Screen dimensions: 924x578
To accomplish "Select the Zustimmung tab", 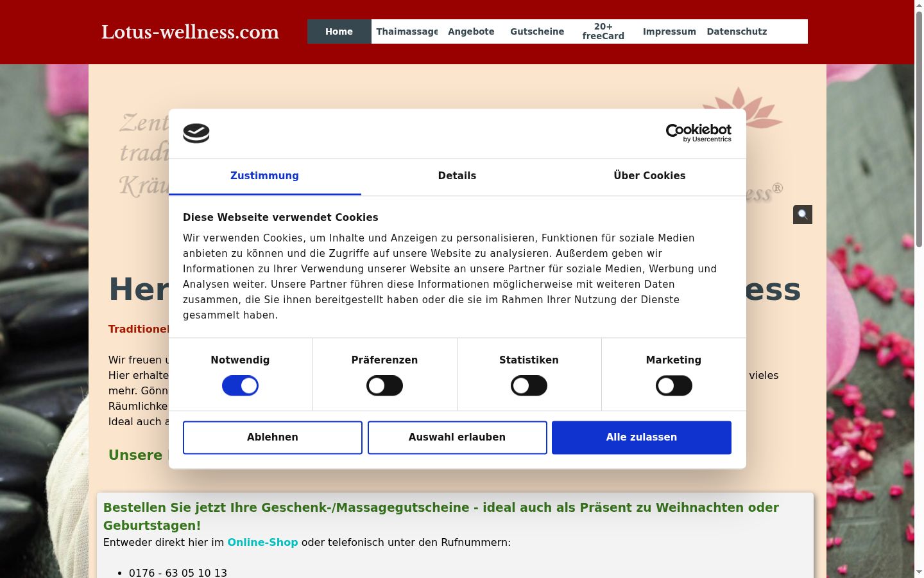I will (264, 176).
